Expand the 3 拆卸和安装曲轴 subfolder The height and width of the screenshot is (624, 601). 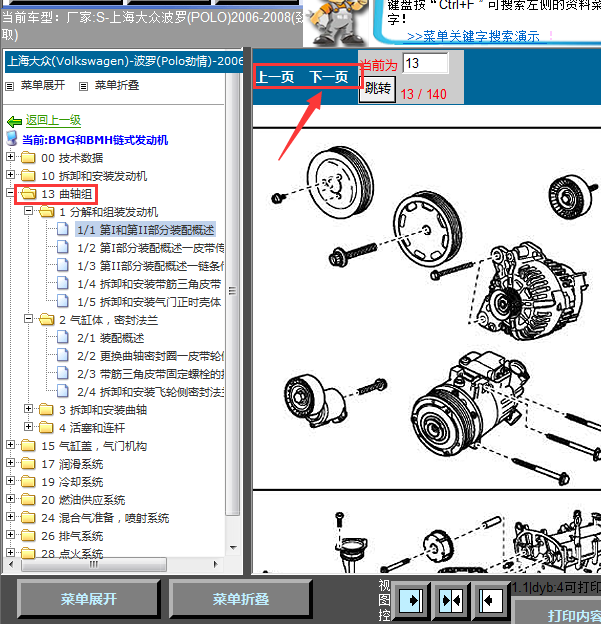[29, 409]
